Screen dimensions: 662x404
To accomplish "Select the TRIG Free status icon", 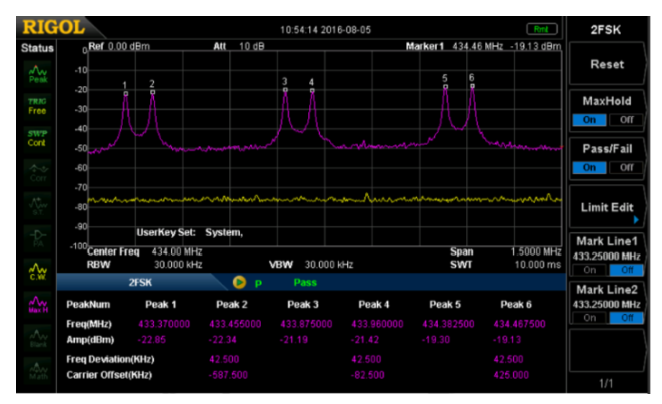I will (37, 106).
